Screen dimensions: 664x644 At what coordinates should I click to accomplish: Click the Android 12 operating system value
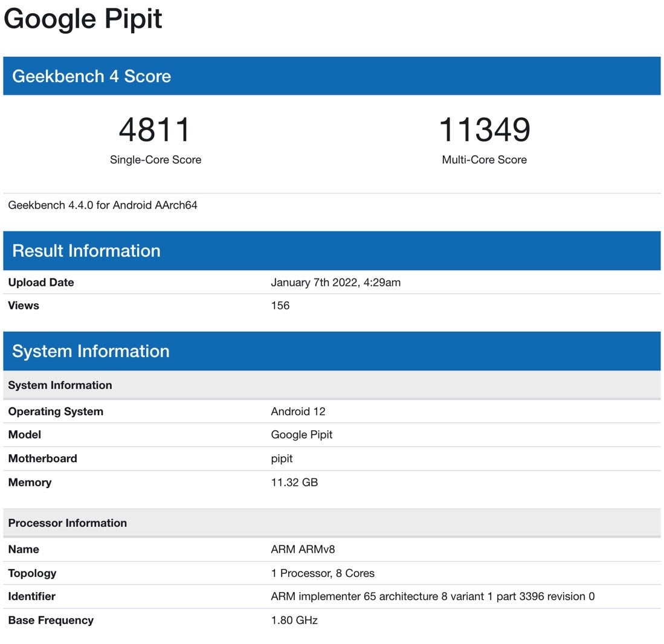coord(298,412)
